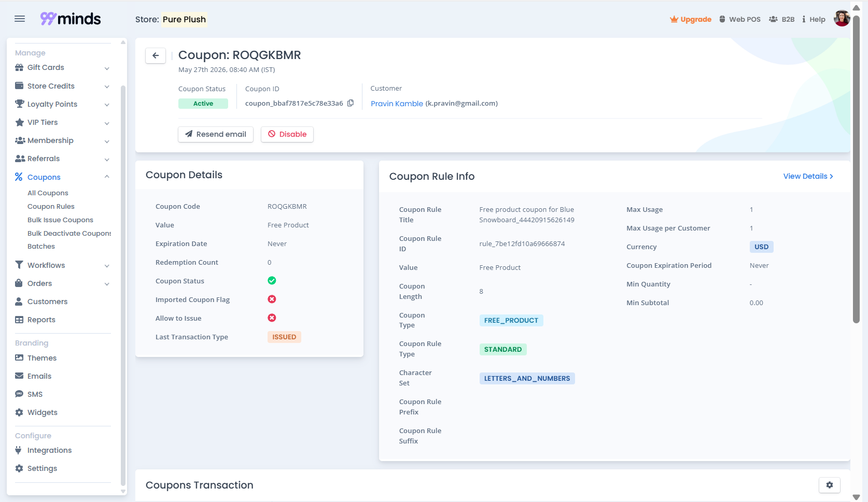Click the Store Credits icon

click(x=19, y=86)
